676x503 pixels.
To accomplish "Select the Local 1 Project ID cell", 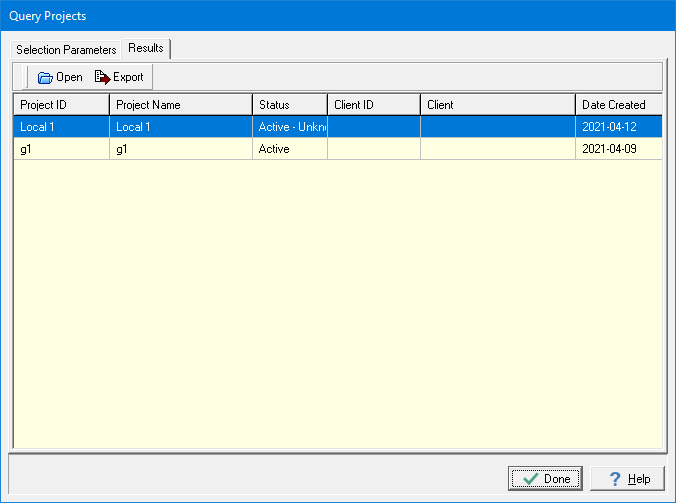I will 60,127.
